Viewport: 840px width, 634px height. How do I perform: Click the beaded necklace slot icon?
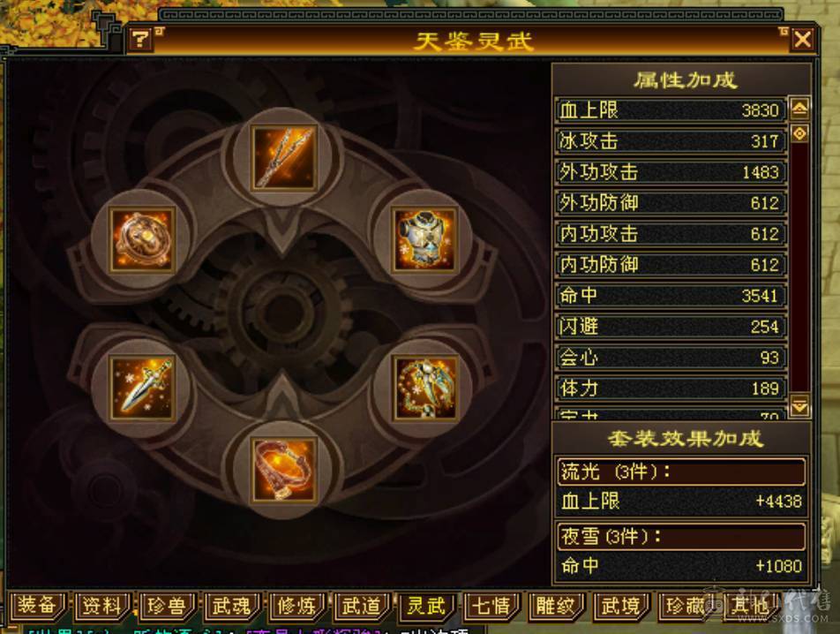click(x=424, y=388)
